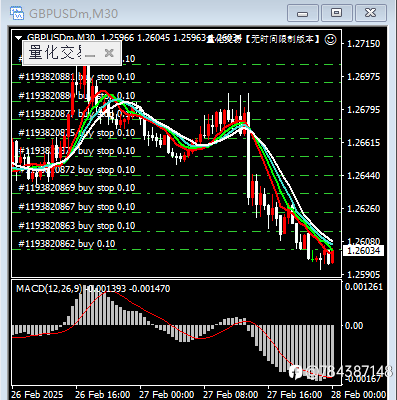Maximize the GBPUSDm,M30 chart window
This screenshot has width=397, height=400.
[x=337, y=13]
